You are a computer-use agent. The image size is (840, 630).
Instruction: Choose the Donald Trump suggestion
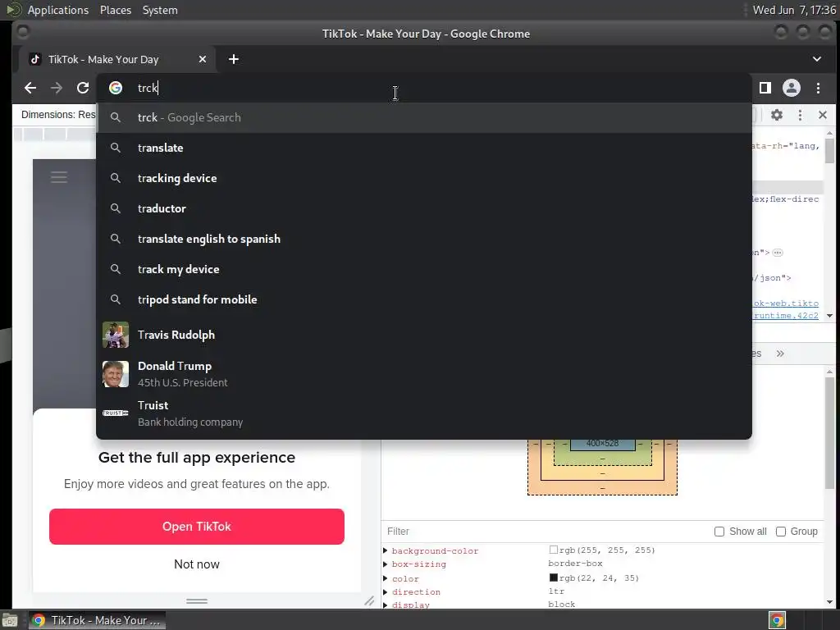[424, 374]
